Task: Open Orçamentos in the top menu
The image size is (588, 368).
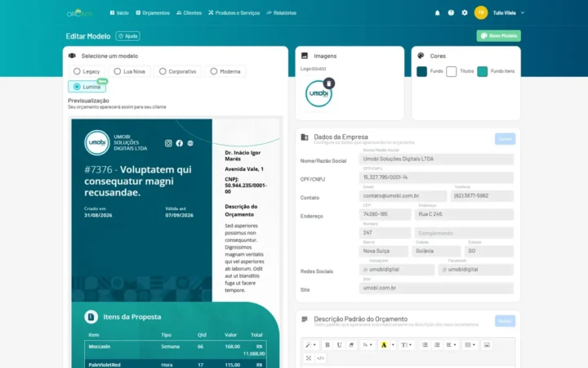Action: [153, 13]
